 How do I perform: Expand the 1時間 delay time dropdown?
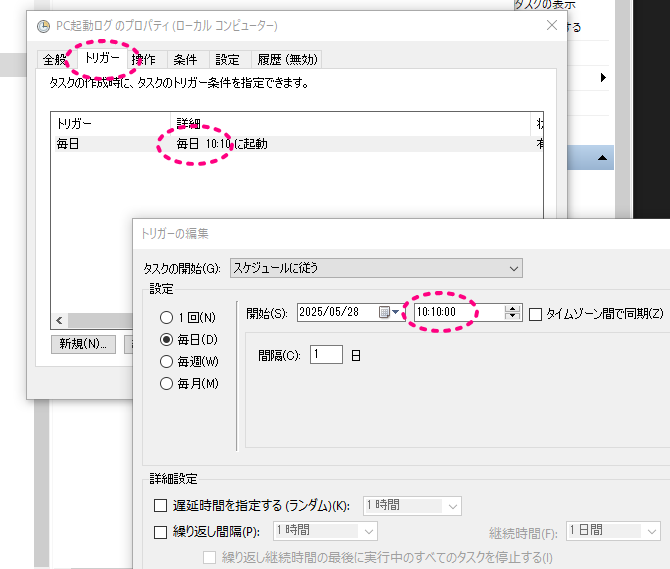pyautogui.click(x=411, y=506)
